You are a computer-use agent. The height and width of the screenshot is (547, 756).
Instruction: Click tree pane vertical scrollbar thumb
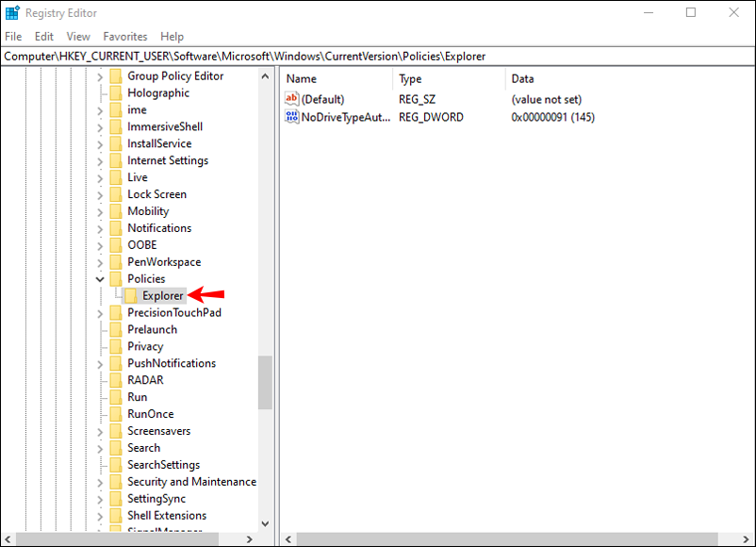(265, 383)
